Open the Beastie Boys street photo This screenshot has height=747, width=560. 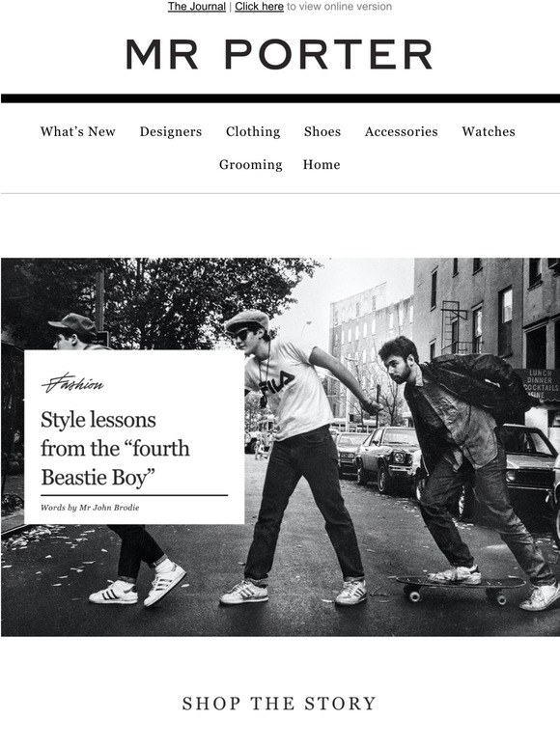pyautogui.click(x=280, y=447)
